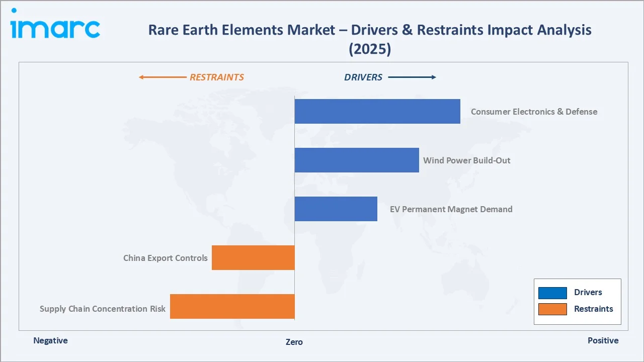Viewport: 644px width, 362px height.
Task: Click the Restraints orange legend swatch
Action: (x=552, y=309)
